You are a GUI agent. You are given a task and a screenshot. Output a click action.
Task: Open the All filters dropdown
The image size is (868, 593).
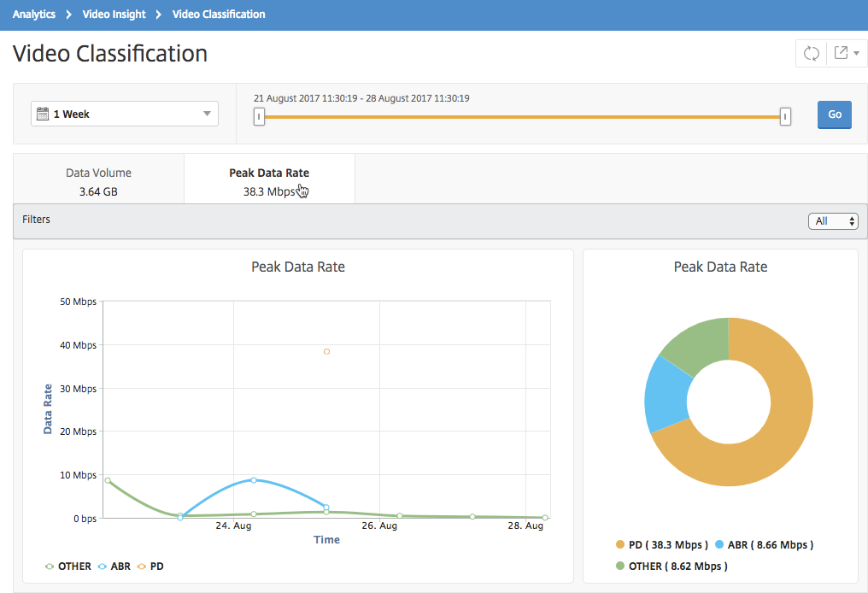point(833,221)
